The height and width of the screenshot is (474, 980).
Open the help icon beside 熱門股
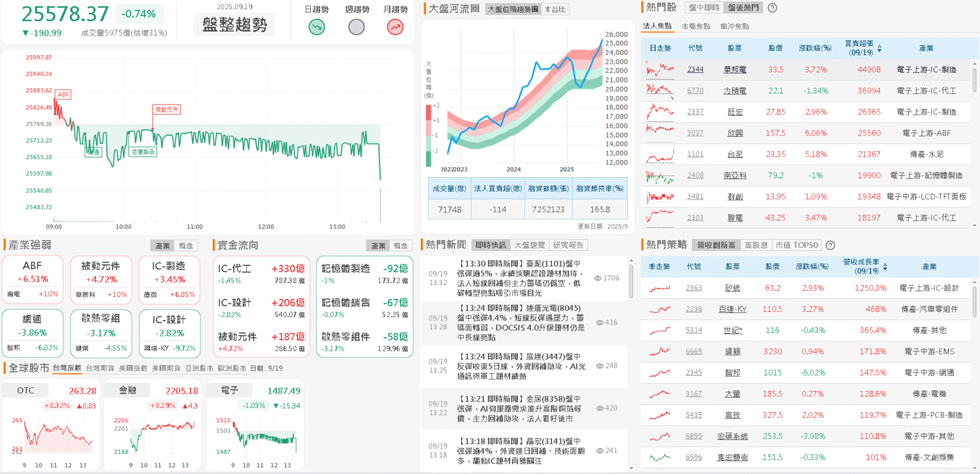click(773, 8)
